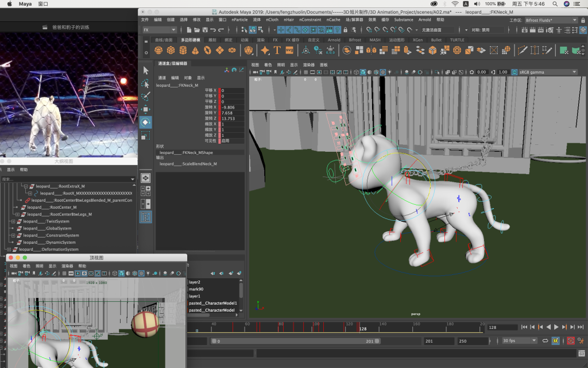Toggle Auto Keyframe near the fps box
The height and width of the screenshot is (368, 588).
[x=571, y=340]
